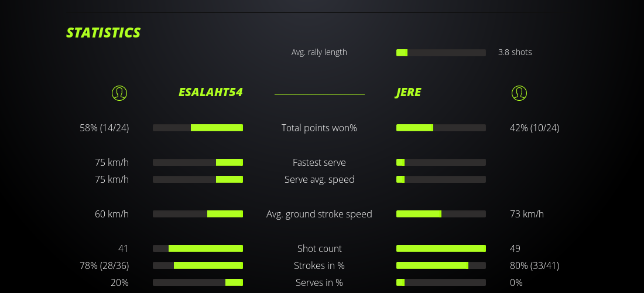Click the 'Shot count' label
Viewport: 644px width, 293px height.
click(319, 248)
